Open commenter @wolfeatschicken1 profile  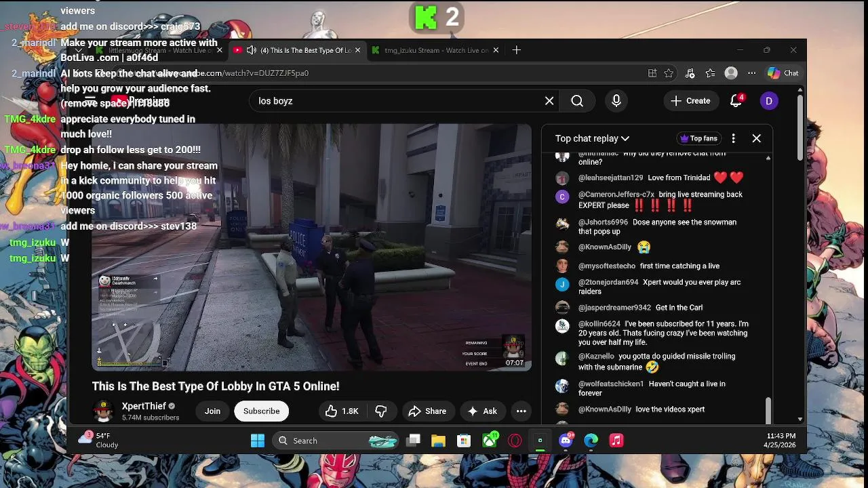[611, 384]
